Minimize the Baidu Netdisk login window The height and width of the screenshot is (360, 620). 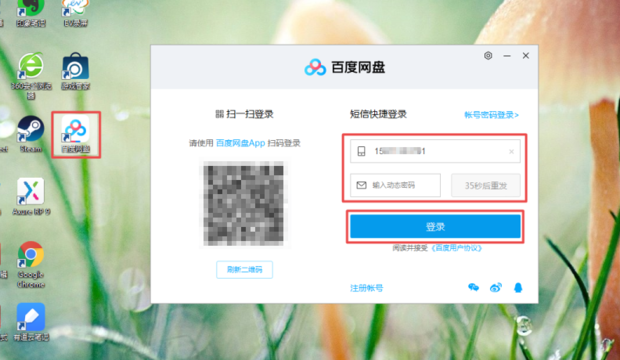(507, 56)
